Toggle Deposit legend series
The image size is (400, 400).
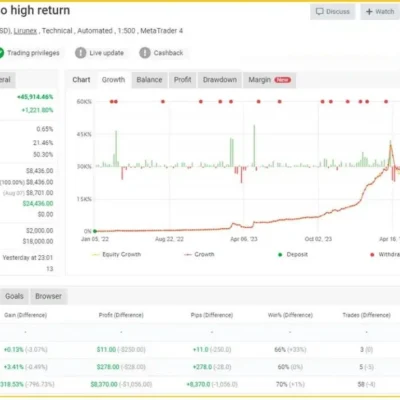click(293, 254)
